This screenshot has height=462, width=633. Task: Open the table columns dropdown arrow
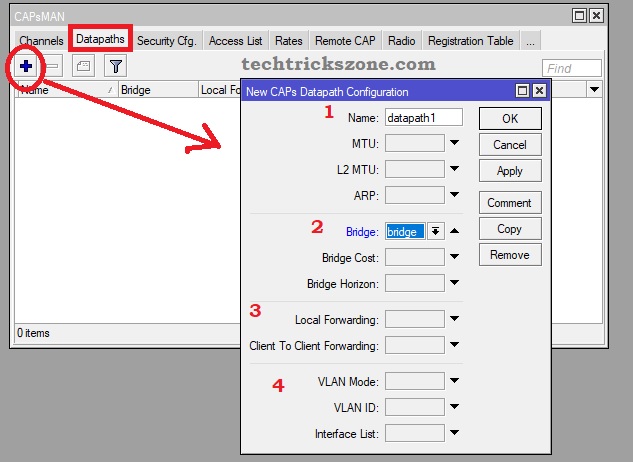pos(594,89)
